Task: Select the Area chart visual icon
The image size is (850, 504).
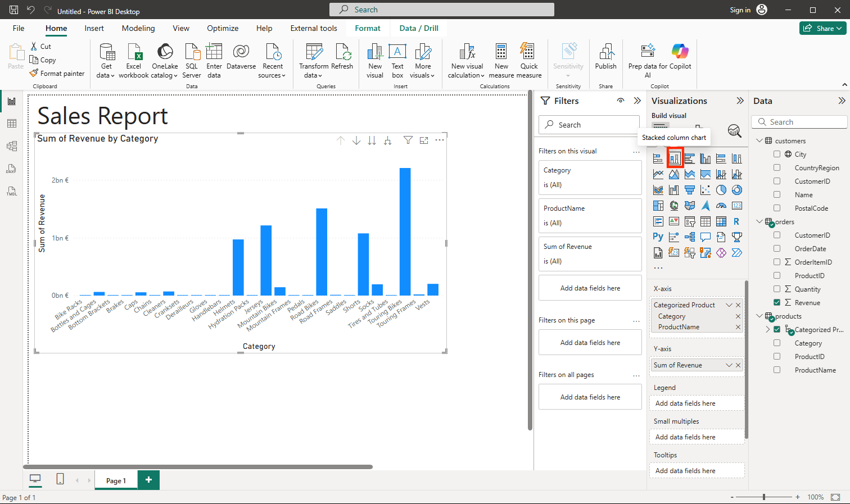Action: click(674, 175)
